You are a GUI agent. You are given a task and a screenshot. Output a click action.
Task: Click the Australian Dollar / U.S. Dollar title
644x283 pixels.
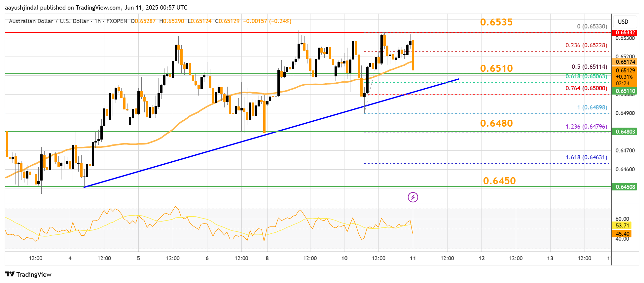(x=49, y=21)
